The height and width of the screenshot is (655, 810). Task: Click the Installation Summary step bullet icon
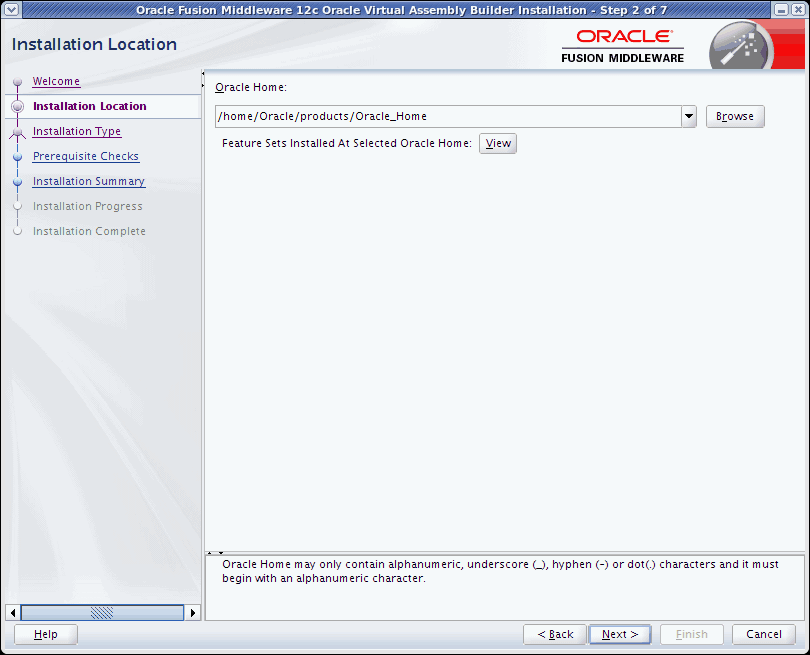click(x=18, y=182)
